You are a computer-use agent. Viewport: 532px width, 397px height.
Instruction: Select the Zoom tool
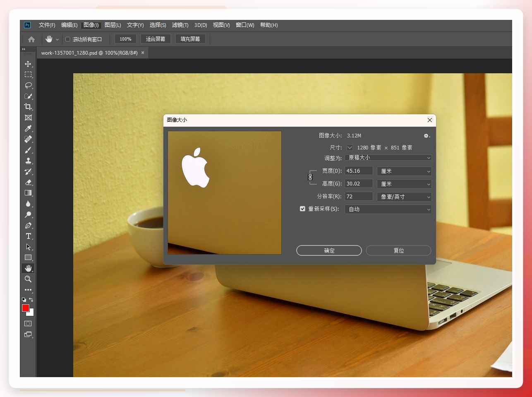[28, 279]
